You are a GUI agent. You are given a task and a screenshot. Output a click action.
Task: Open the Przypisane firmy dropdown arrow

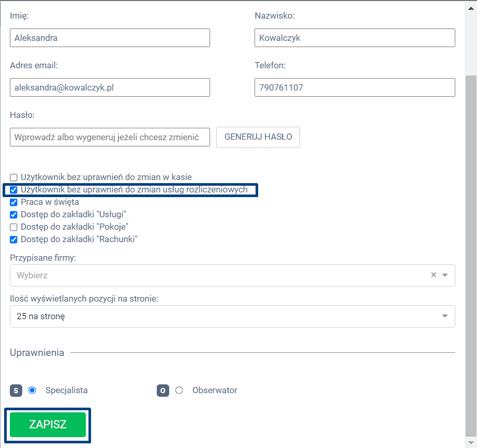445,275
